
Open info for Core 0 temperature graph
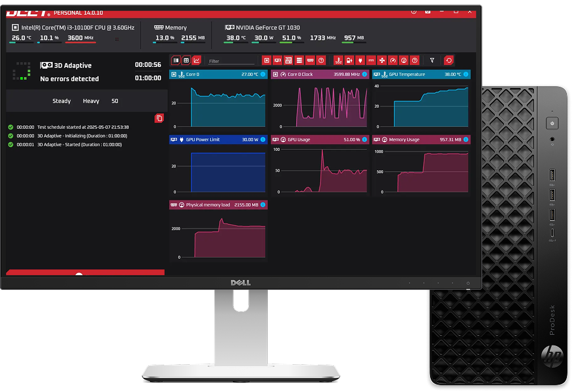point(263,74)
